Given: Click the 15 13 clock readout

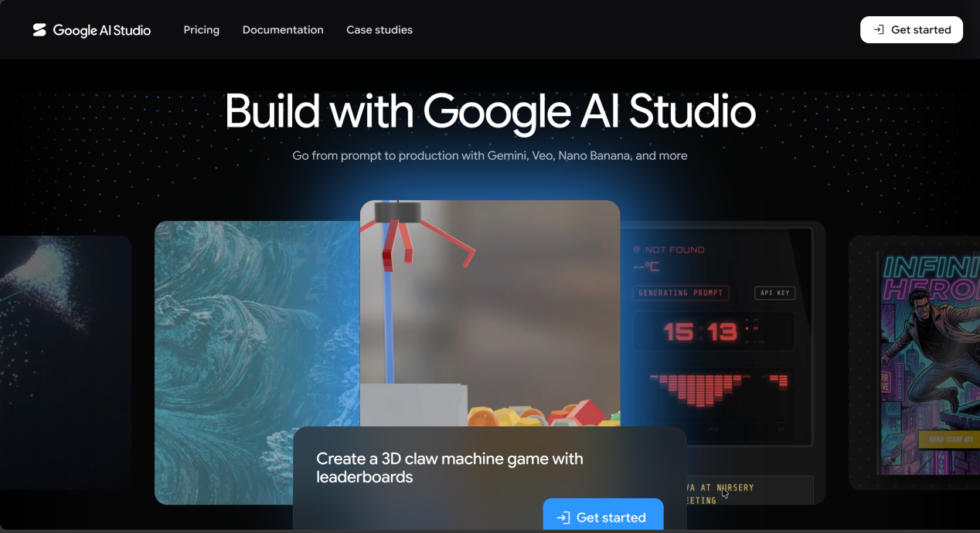Looking at the screenshot, I should pos(700,332).
